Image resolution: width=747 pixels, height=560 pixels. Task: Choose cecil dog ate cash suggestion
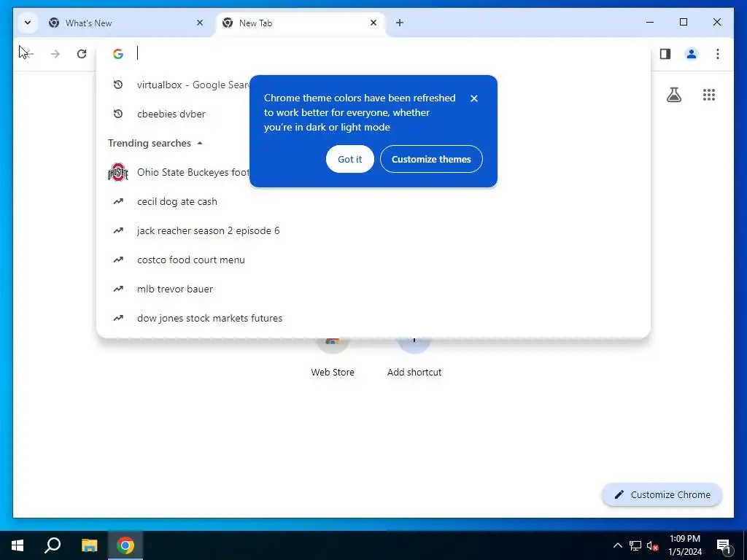pyautogui.click(x=373, y=201)
